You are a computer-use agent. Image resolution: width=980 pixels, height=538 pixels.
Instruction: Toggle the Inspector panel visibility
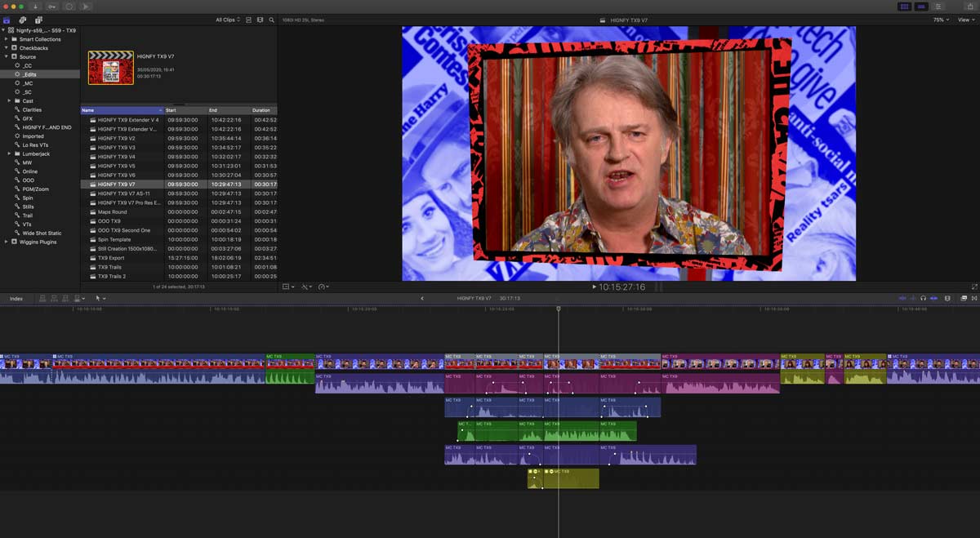pos(938,7)
